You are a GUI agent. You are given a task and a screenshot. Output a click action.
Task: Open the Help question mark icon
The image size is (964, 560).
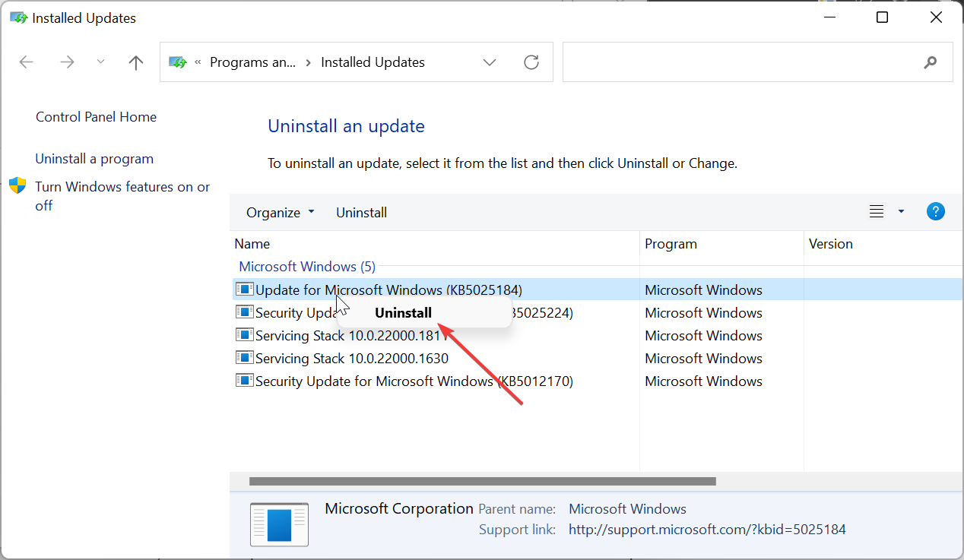pyautogui.click(x=936, y=211)
